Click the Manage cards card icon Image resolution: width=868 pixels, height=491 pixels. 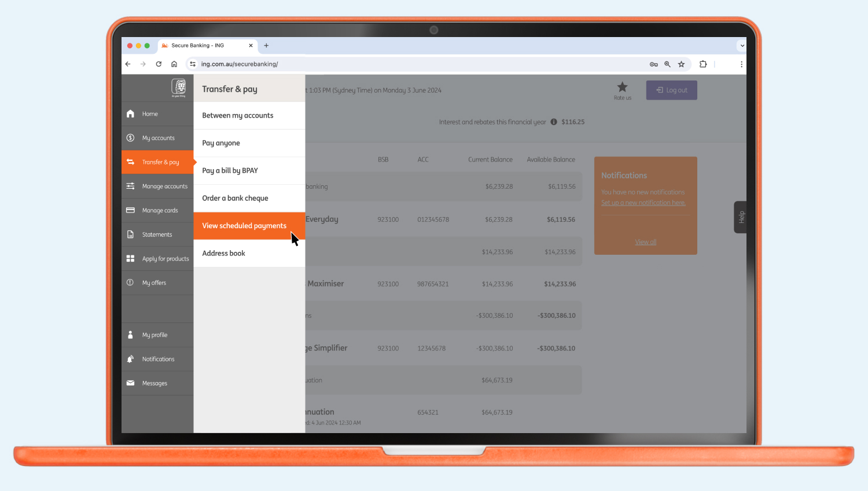tap(131, 210)
